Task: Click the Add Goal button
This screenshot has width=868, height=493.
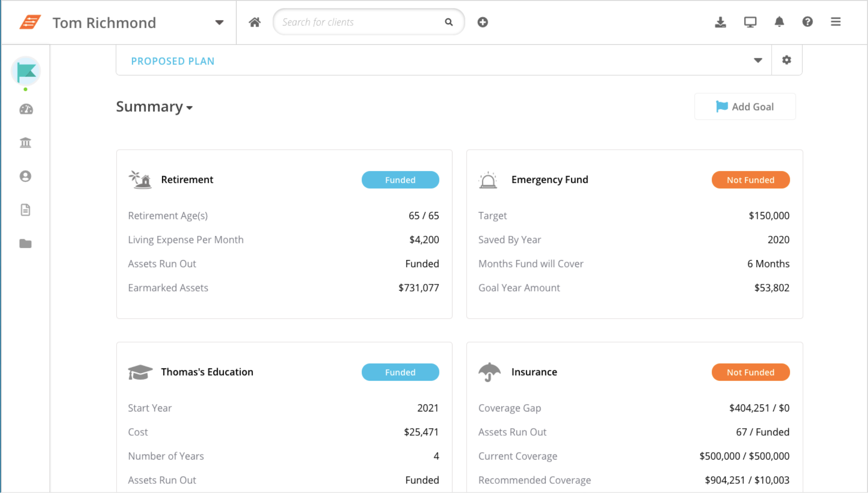Action: pos(745,107)
